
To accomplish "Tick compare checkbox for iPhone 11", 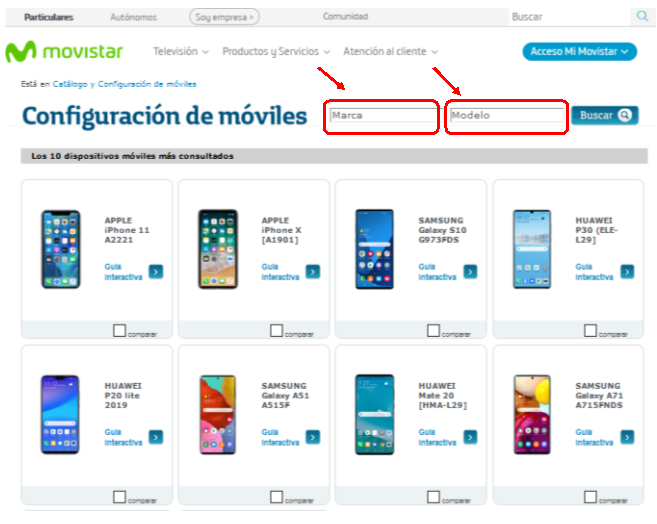I will pos(120,331).
